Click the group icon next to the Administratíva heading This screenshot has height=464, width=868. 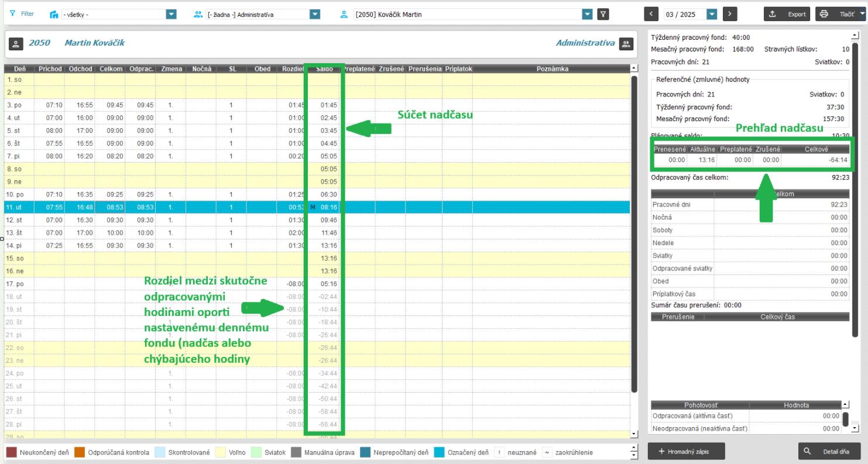[x=626, y=43]
